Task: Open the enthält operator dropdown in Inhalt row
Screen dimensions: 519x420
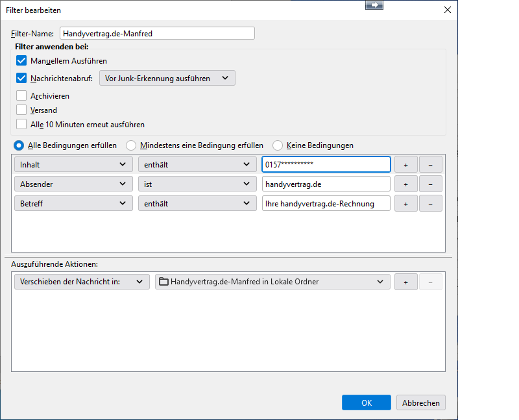Action: [x=197, y=165]
